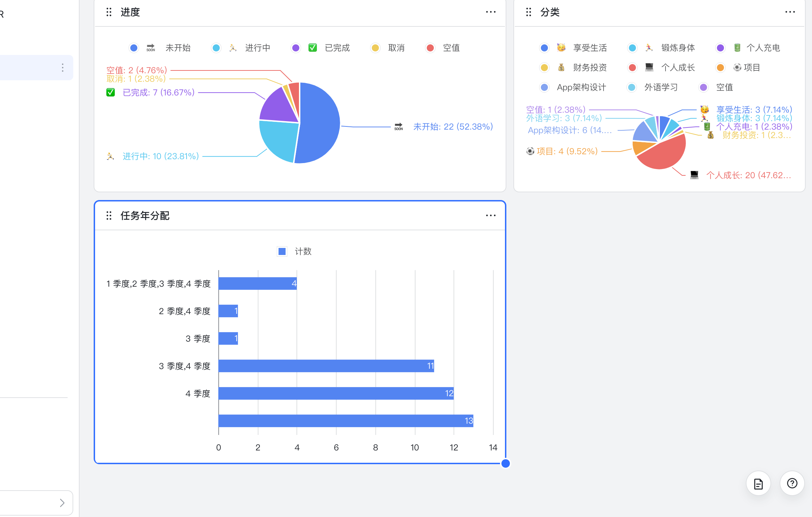
Task: Grab the 分类 card drag handle
Action: click(529, 12)
